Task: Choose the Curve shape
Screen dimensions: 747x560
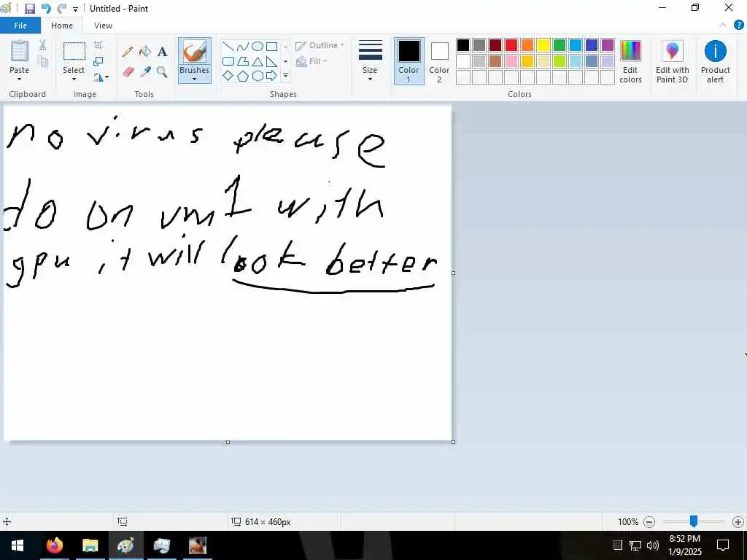Action: [242, 46]
